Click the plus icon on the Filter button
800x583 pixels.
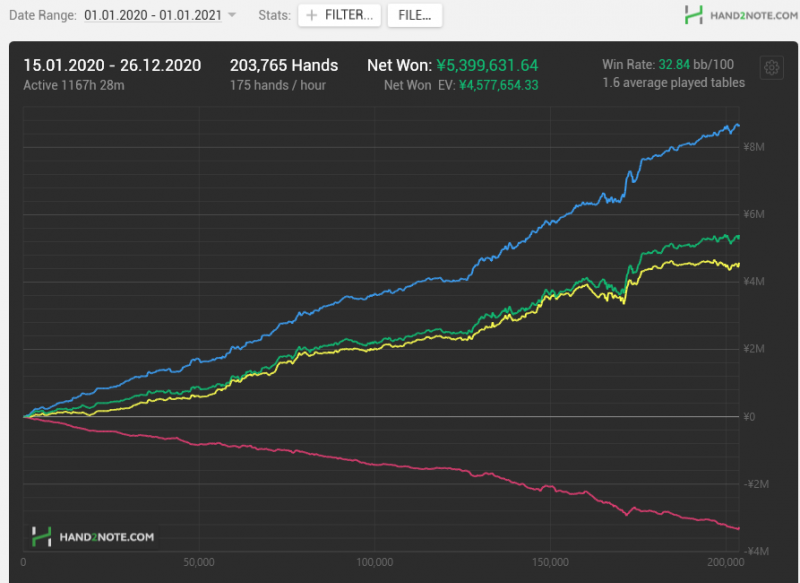(x=311, y=15)
